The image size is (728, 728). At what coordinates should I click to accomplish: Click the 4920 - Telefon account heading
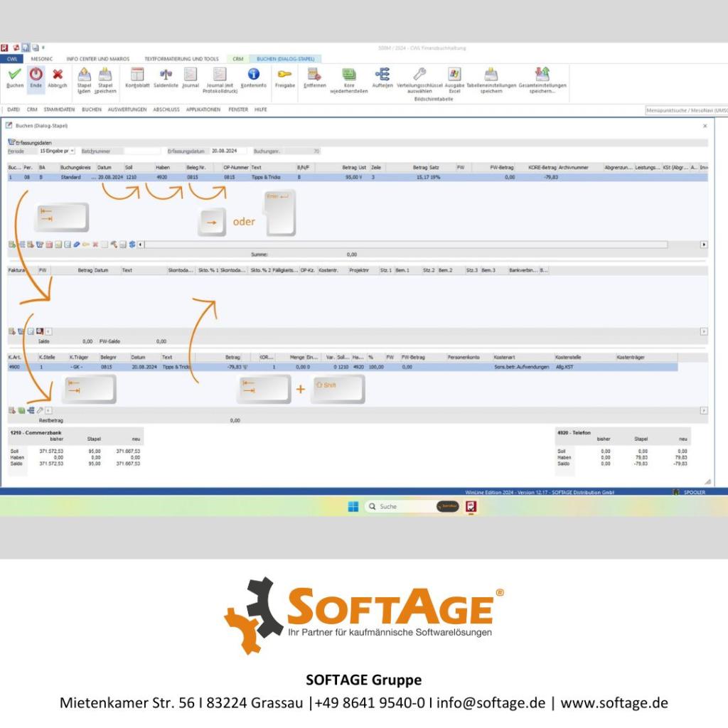[x=574, y=432]
